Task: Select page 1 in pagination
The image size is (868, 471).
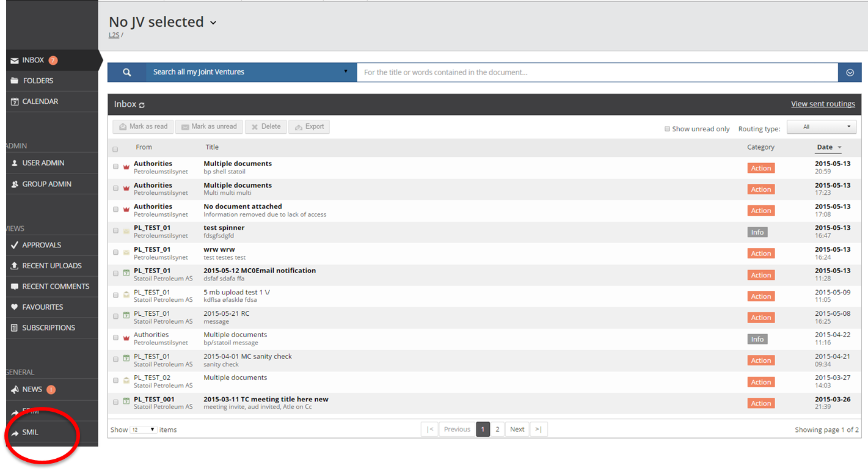Action: 483,429
